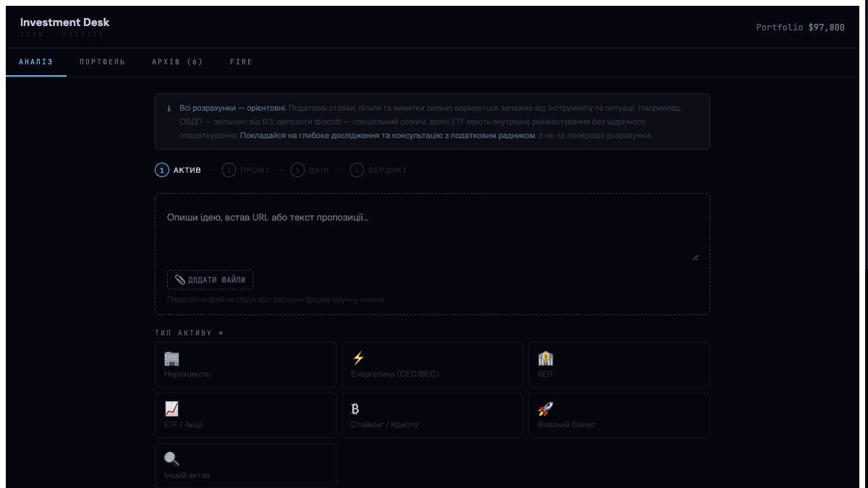Open the АРХІВ (6) tab

tap(178, 62)
